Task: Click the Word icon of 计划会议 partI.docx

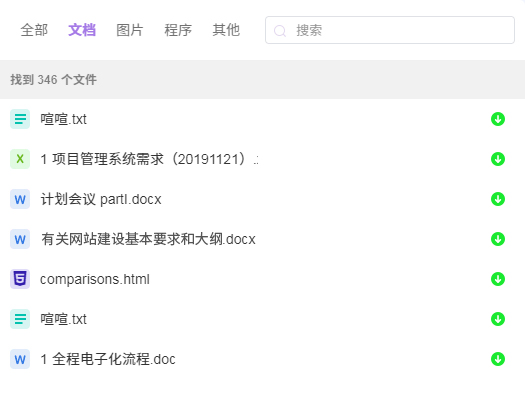Action: pyautogui.click(x=20, y=199)
